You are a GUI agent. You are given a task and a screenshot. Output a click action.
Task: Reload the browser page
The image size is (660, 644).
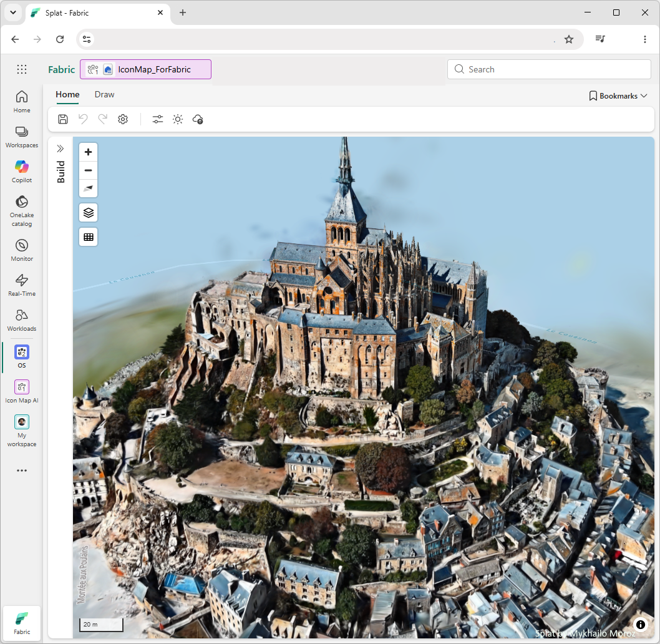(x=60, y=39)
